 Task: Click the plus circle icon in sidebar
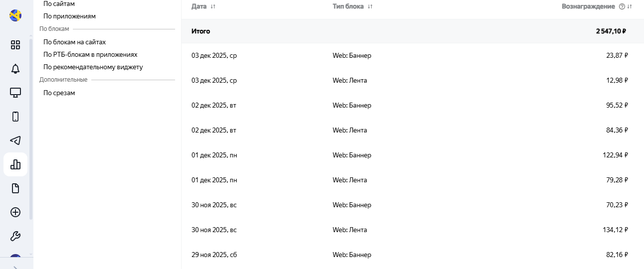coord(15,212)
